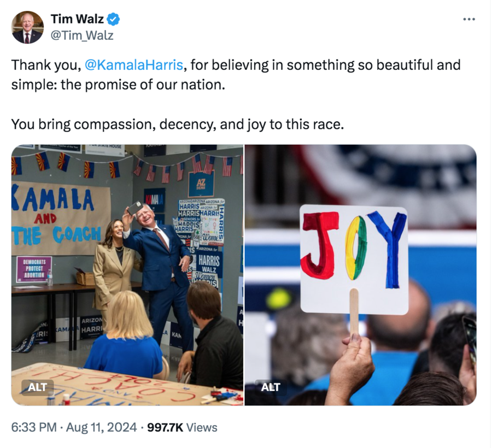Click the Democrats Protect Abortion sign in photo

(34, 269)
